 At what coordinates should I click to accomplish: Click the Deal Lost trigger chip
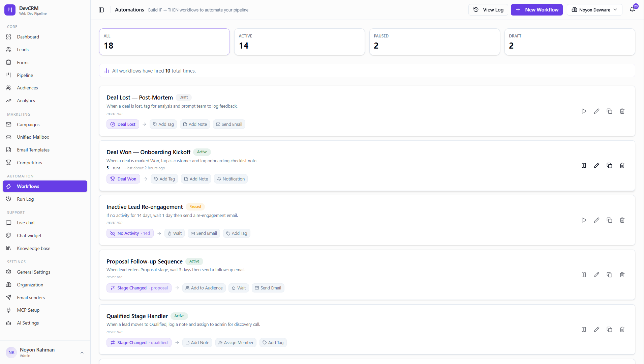(123, 124)
